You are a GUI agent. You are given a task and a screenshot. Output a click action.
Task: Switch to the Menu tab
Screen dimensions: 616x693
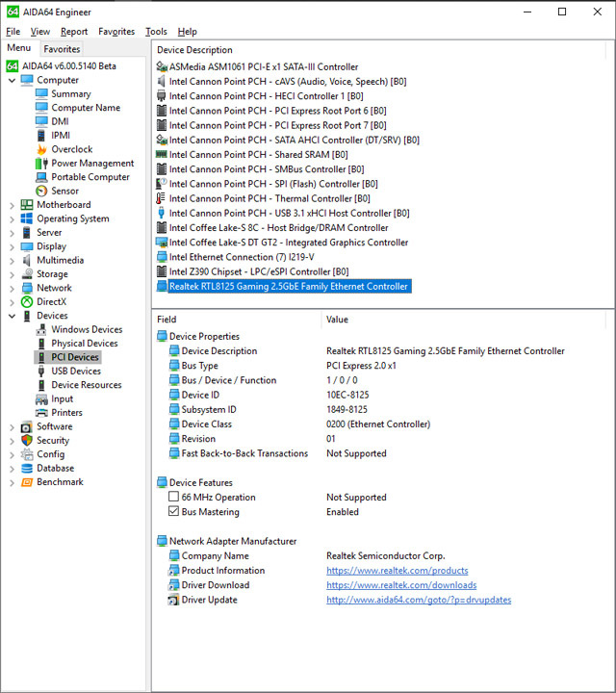[x=19, y=48]
